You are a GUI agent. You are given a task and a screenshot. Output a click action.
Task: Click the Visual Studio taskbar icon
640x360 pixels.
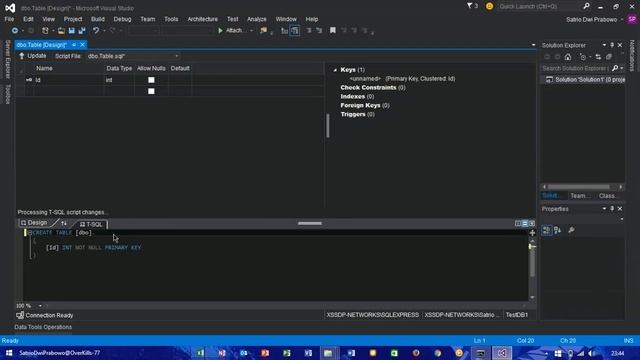[x=502, y=353]
